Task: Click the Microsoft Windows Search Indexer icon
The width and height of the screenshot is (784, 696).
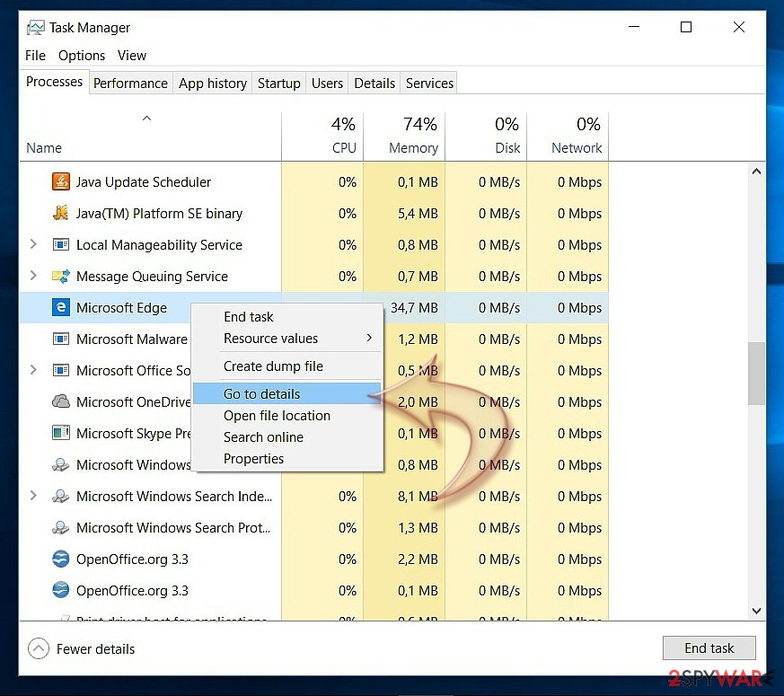Action: [x=60, y=497]
